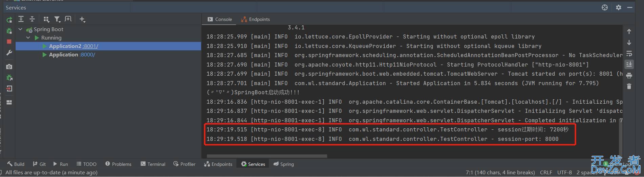Click the console horizontal scrollbar
The height and width of the screenshot is (177, 644).
[x=267, y=156]
